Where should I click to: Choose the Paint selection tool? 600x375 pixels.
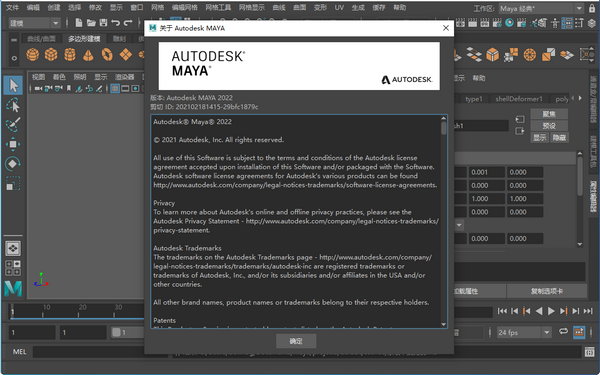13,124
